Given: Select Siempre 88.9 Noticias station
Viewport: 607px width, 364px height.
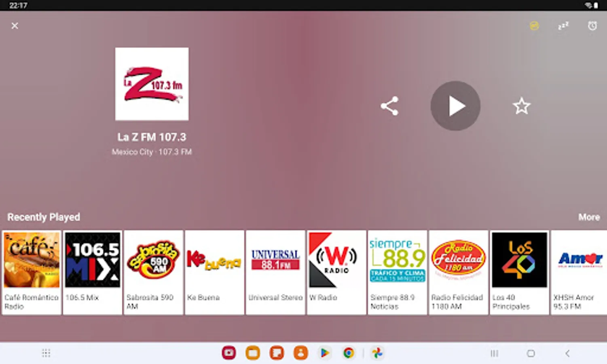Looking at the screenshot, I should pos(398,272).
